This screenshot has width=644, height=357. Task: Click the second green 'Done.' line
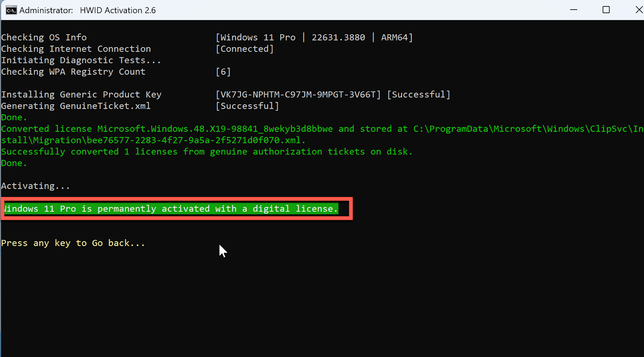tap(14, 163)
